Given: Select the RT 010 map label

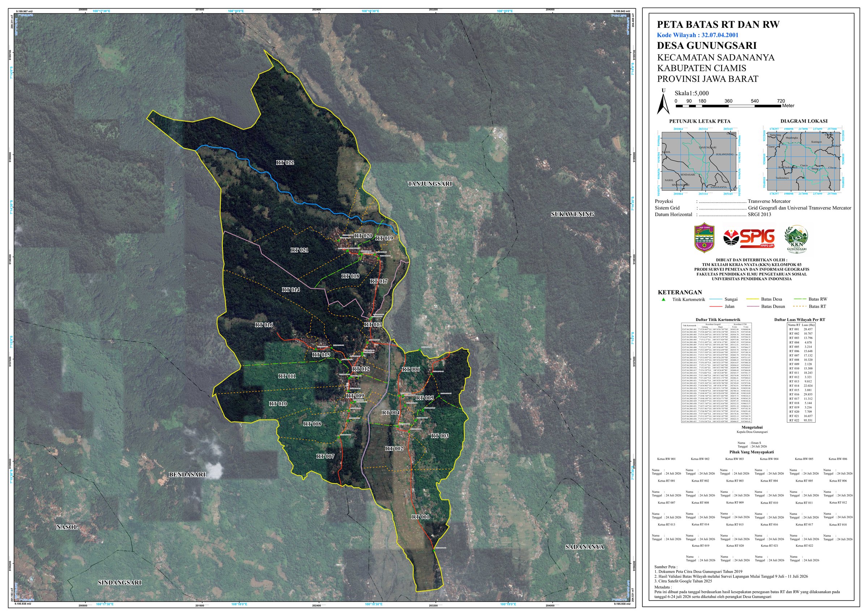Looking at the screenshot, I should click(278, 404).
